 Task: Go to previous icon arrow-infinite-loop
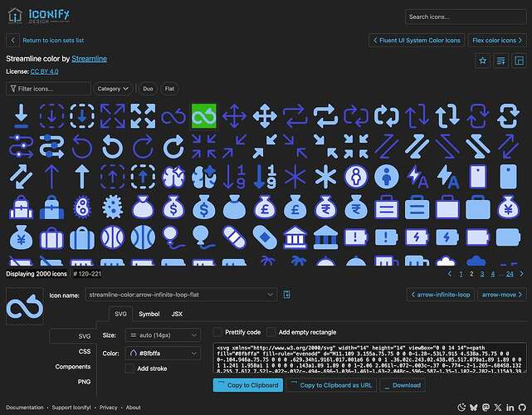click(x=440, y=295)
